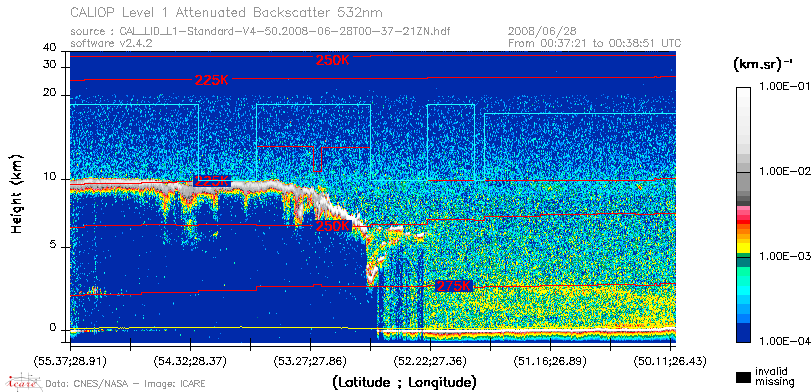Click the '275K' isotherm label
The width and height of the screenshot is (811, 392).
(x=454, y=286)
